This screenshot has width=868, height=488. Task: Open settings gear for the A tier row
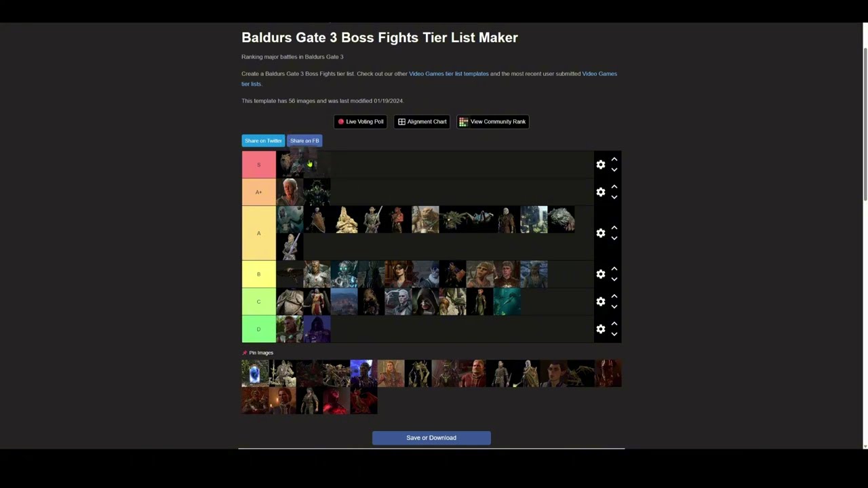click(x=600, y=233)
